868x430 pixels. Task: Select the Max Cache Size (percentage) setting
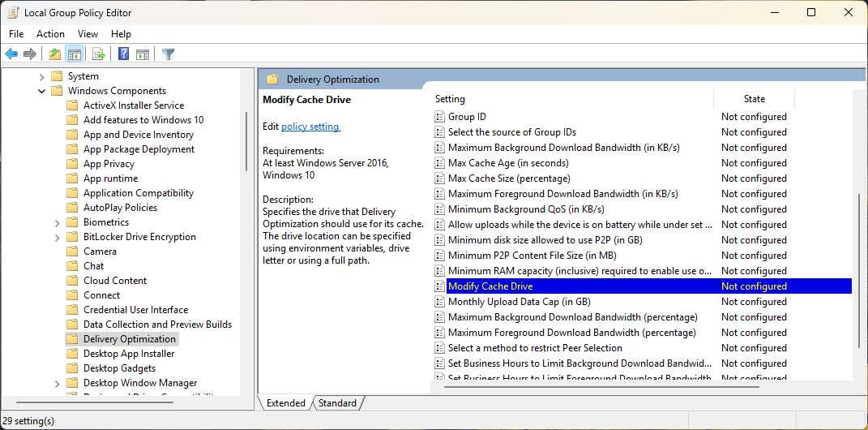[509, 178]
